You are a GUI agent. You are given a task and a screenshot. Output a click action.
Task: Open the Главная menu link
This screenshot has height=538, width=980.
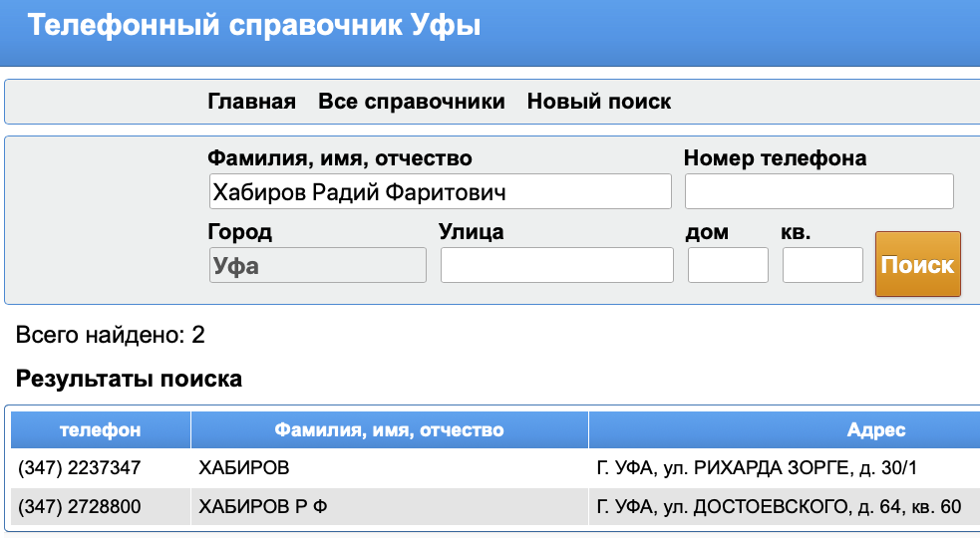[251, 102]
